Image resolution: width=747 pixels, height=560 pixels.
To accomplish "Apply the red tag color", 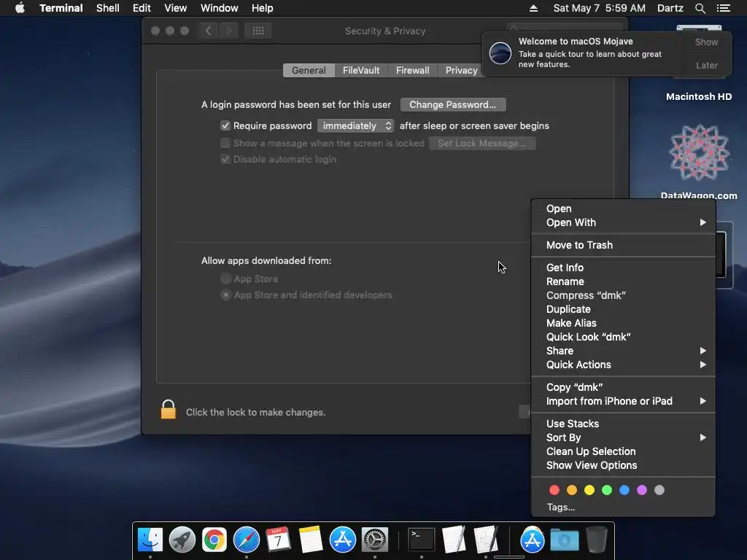I will click(x=554, y=490).
